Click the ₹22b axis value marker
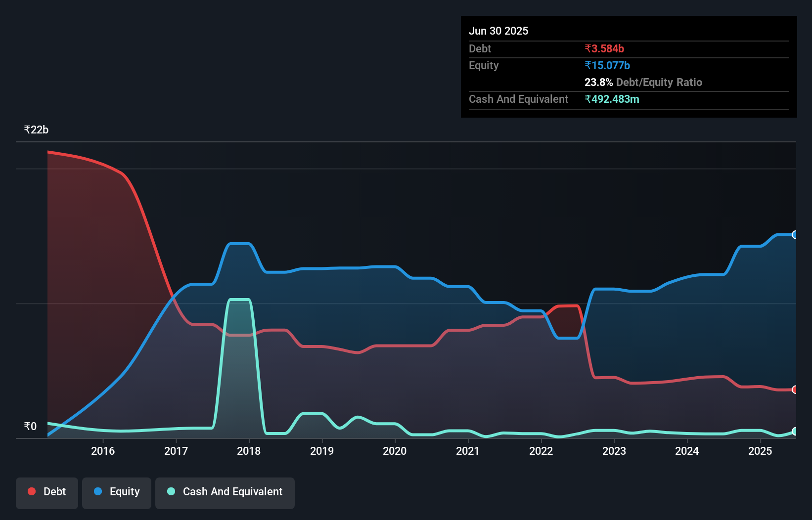Image resolution: width=812 pixels, height=520 pixels. click(x=36, y=130)
